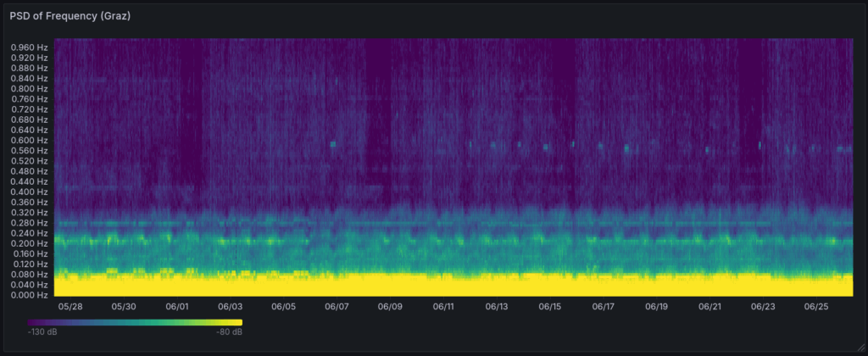Click the 0.720 Hz axis label
868x356 pixels.
[30, 109]
